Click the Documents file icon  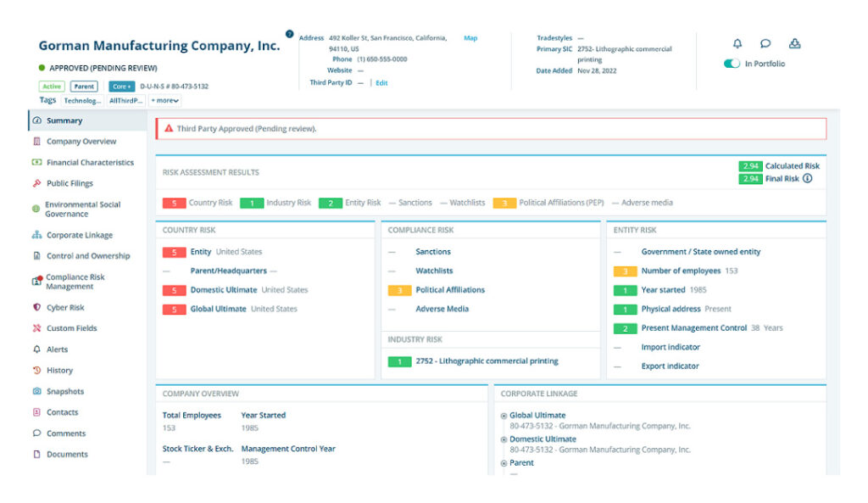point(36,455)
